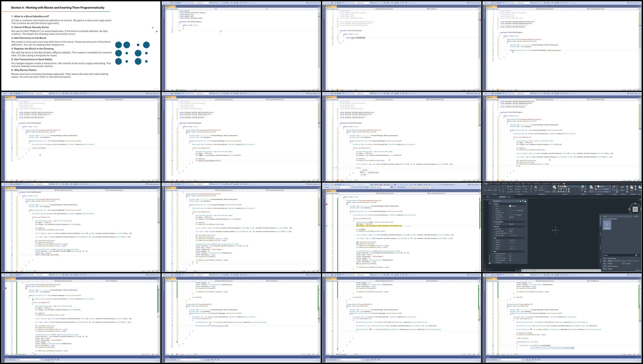Click the Step Into debug icon

point(403,185)
